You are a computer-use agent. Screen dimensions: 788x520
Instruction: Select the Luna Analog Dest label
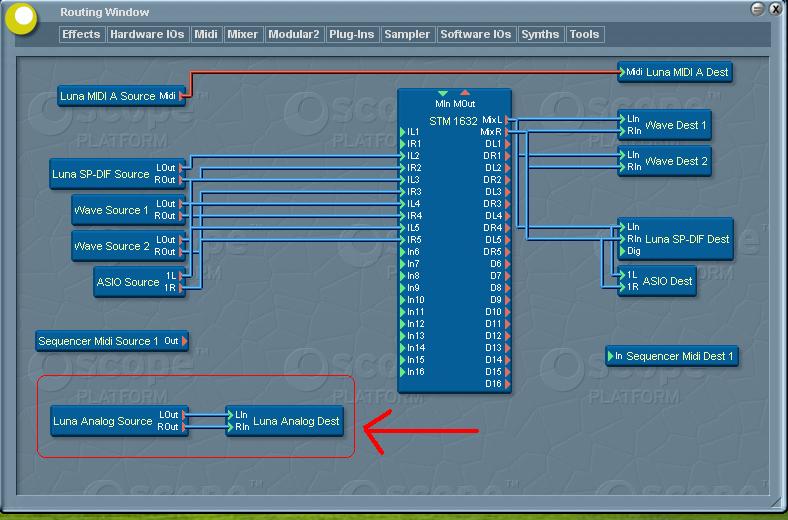tap(296, 421)
